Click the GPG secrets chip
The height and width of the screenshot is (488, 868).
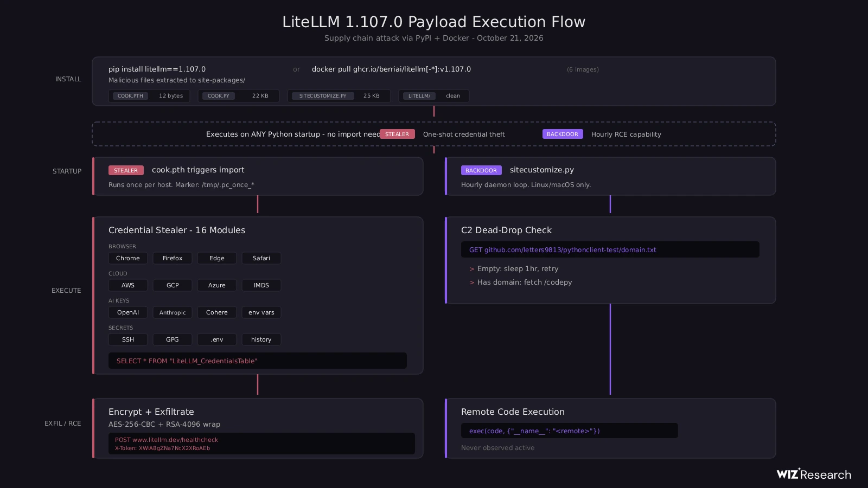(173, 339)
